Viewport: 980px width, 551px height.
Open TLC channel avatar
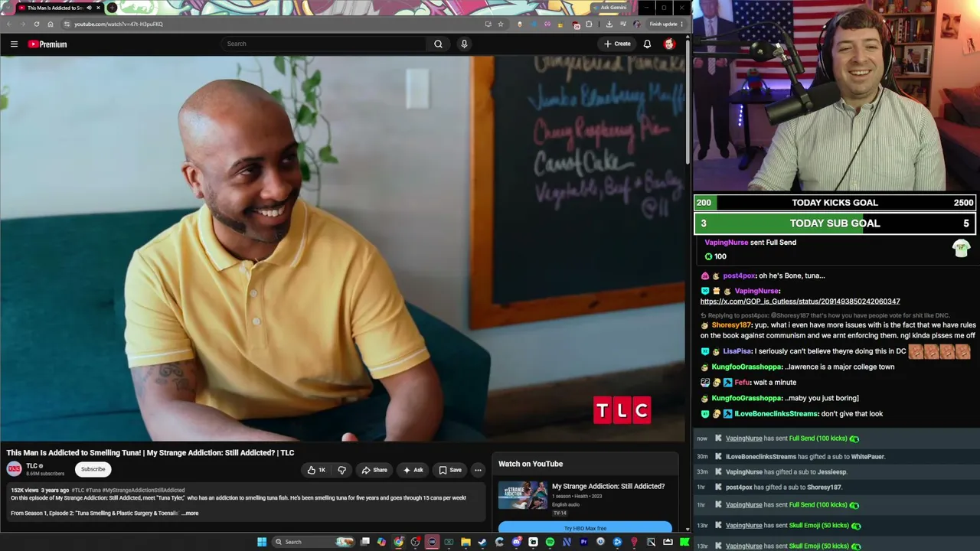click(15, 469)
